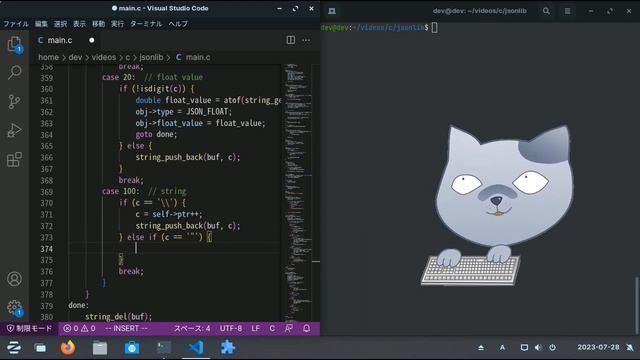Open the ターミナル menu
640x360 pixels.
[x=146, y=24]
